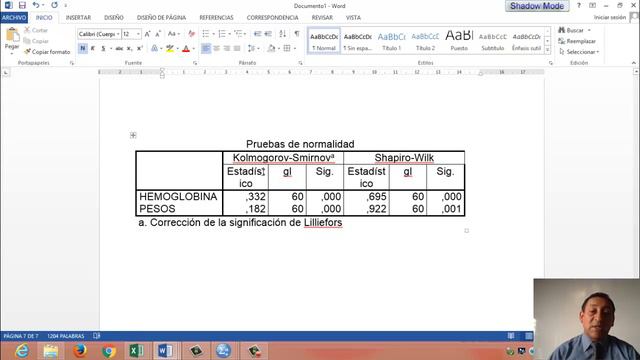
Task: Open Excel from the taskbar
Action: 137,351
